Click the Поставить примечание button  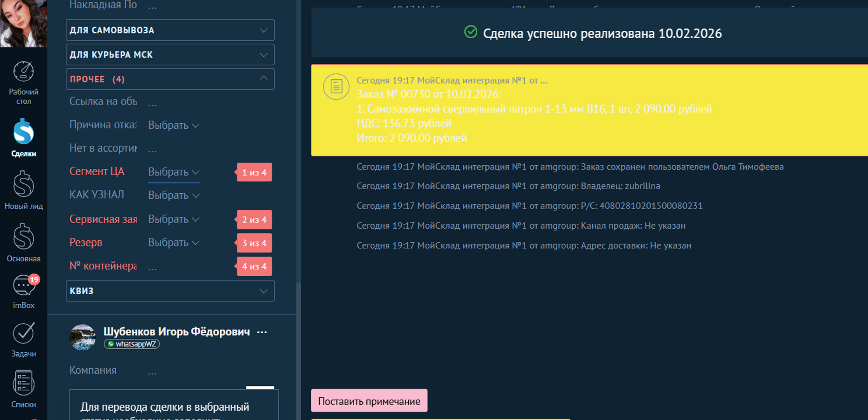[369, 401]
